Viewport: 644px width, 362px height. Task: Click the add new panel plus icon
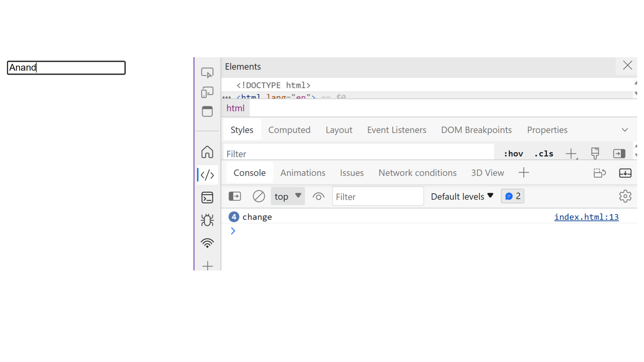524,173
